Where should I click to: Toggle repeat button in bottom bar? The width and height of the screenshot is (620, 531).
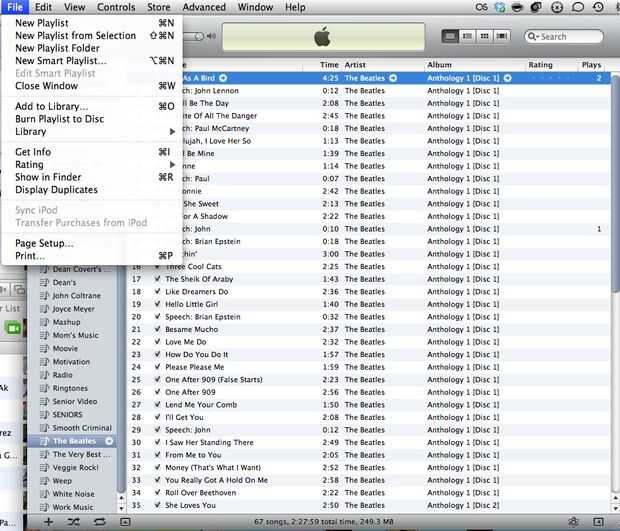point(100,522)
